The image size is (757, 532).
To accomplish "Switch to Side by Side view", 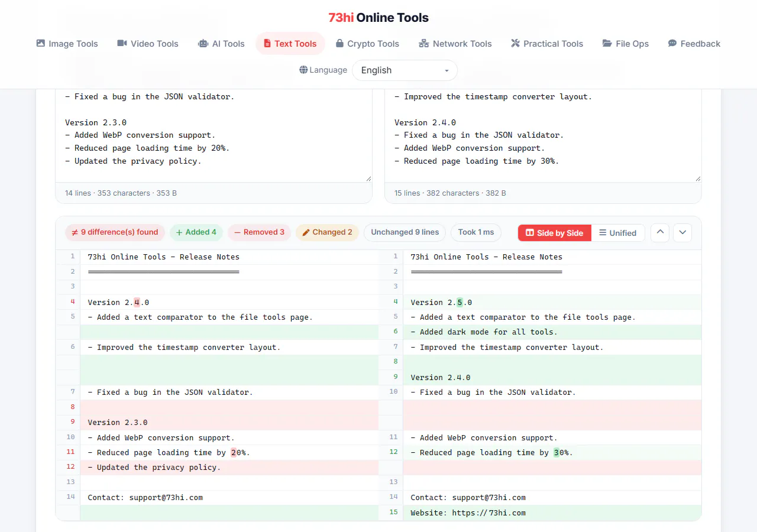I will coord(554,233).
